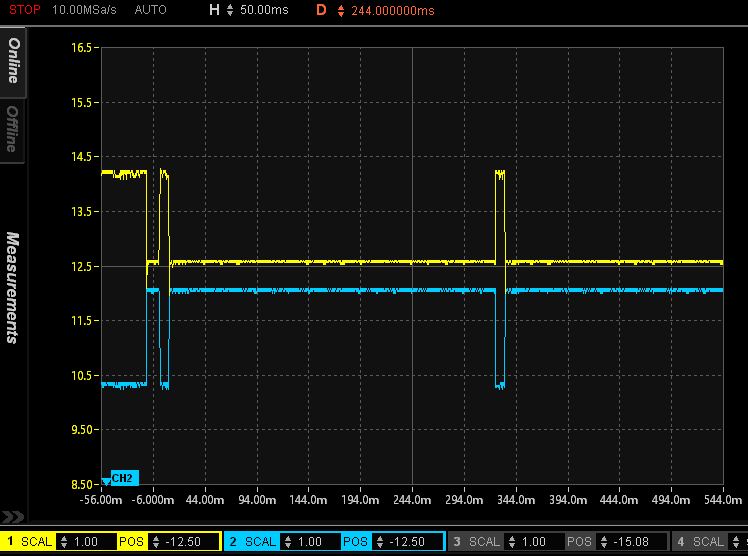
Task: Adjust the delay D stepper arrows
Action: tap(340, 11)
